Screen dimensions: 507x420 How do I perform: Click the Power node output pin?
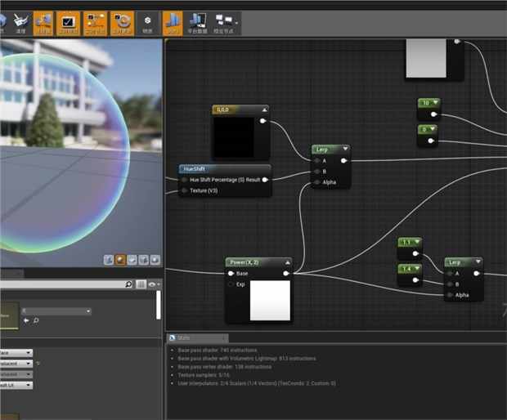tap(286, 274)
